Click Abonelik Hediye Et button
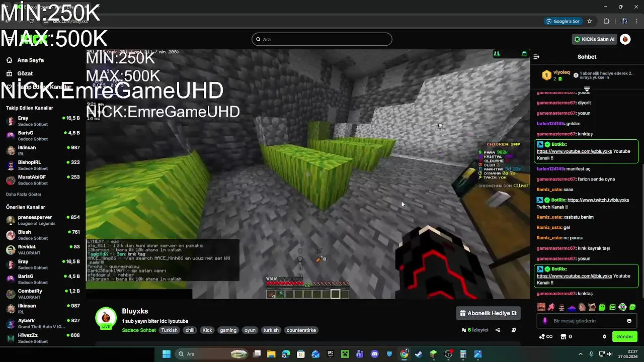644x362 pixels. 488,313
